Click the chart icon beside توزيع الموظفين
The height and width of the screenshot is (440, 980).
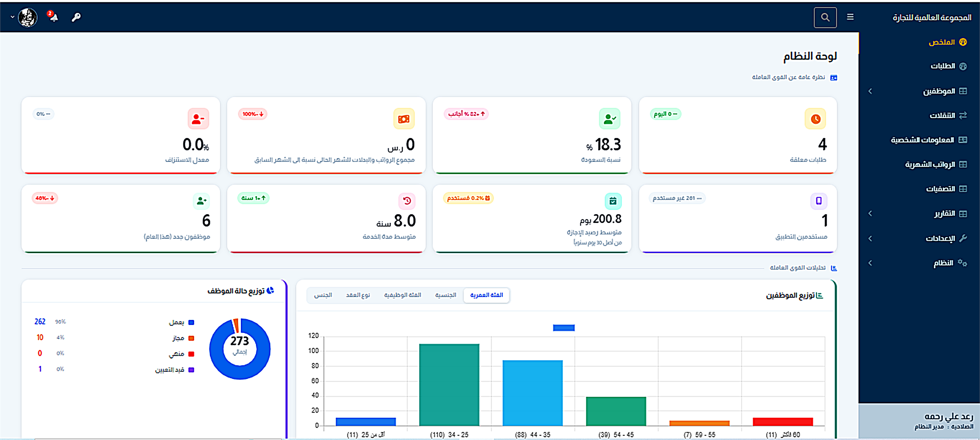pyautogui.click(x=819, y=296)
